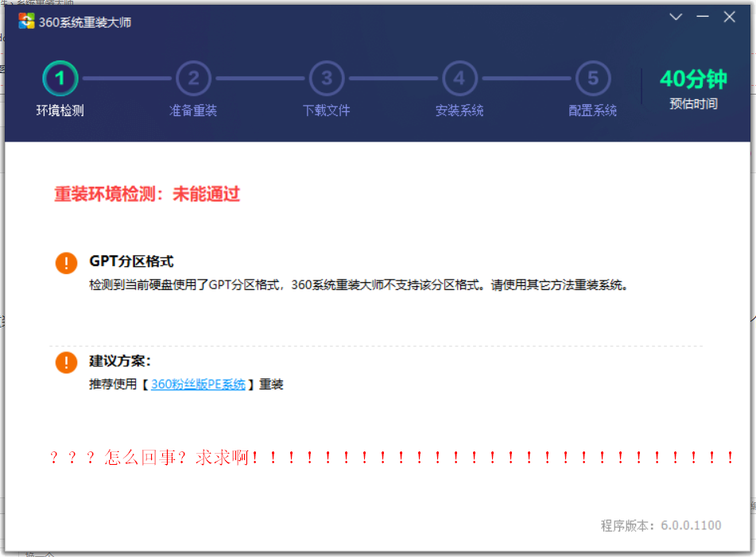Select step 4 circle 安装系统

pyautogui.click(x=459, y=78)
